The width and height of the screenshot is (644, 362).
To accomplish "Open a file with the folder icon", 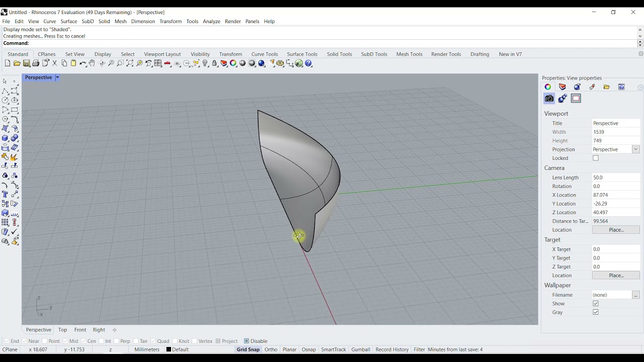I will (17, 63).
